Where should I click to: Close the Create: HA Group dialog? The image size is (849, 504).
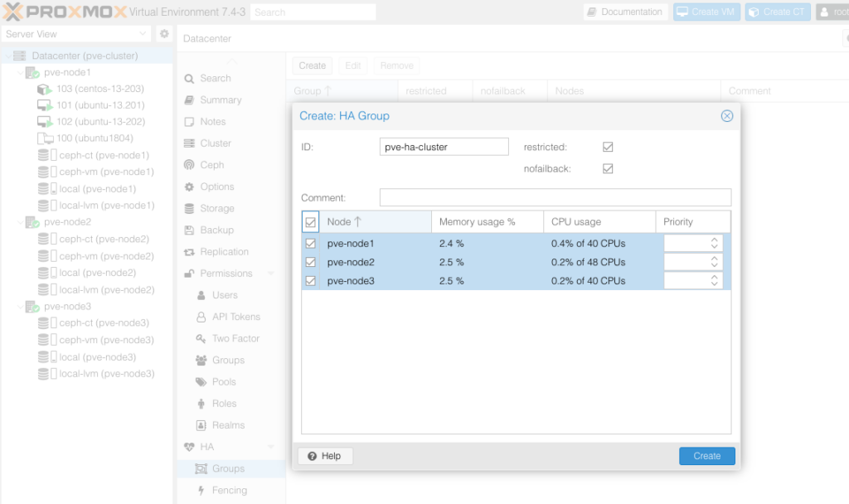point(726,116)
